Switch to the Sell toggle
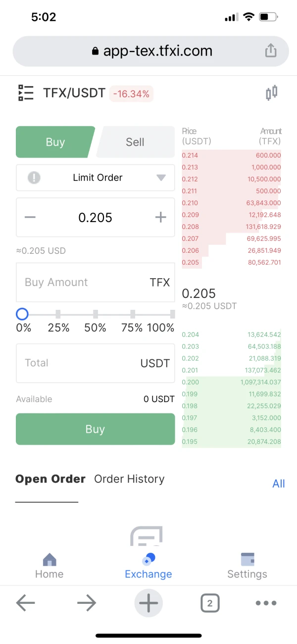The width and height of the screenshot is (297, 644). (x=135, y=142)
